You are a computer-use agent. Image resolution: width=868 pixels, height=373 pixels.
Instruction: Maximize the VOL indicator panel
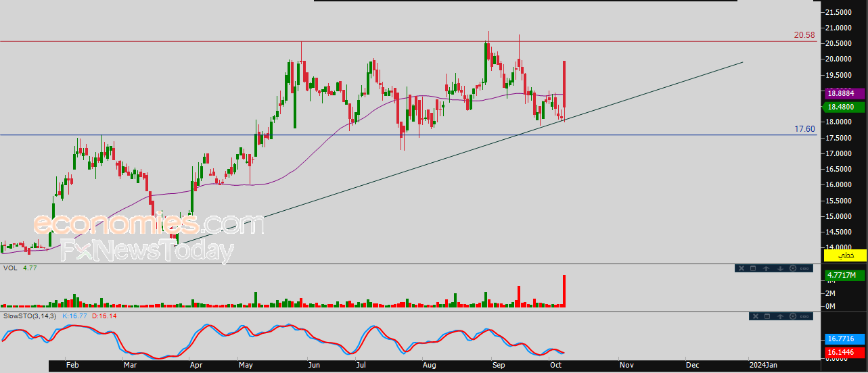coord(753,268)
